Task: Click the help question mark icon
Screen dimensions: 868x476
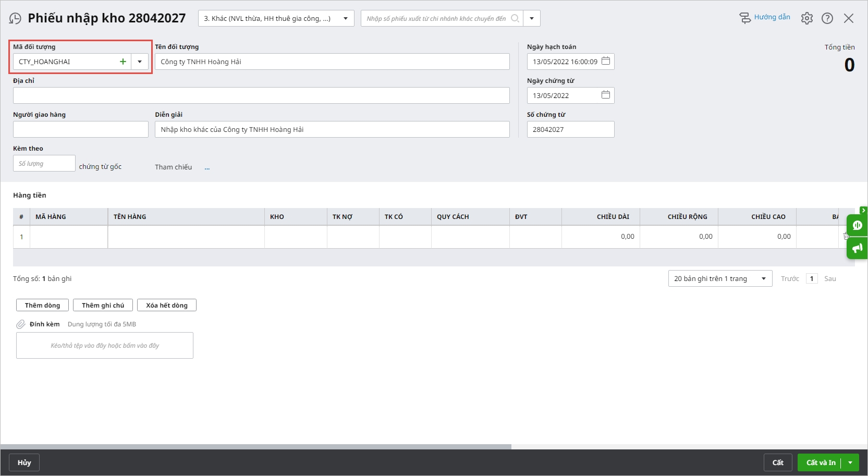Action: 827,18
